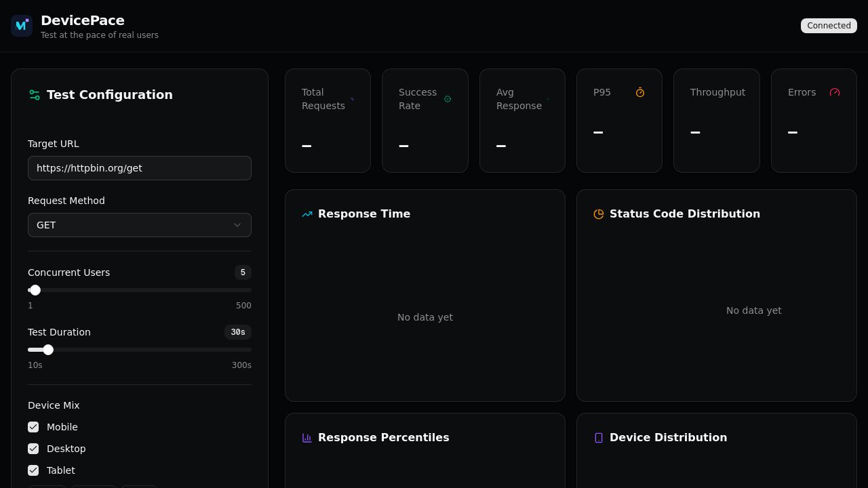Click the Status Code Distribution pie icon
Viewport: 868px width, 488px height.
[x=599, y=214]
